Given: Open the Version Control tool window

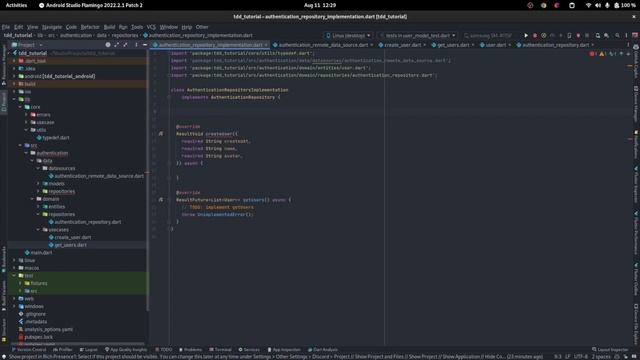Looking at the screenshot, I should click(x=29, y=349).
